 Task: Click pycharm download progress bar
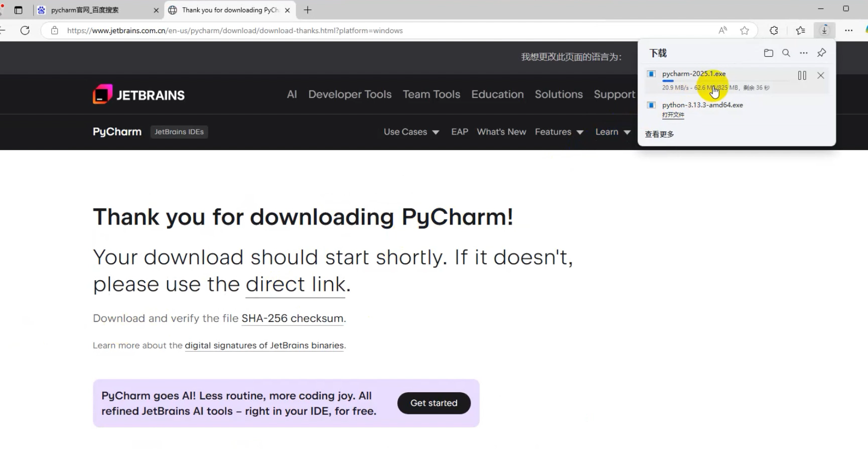click(727, 81)
